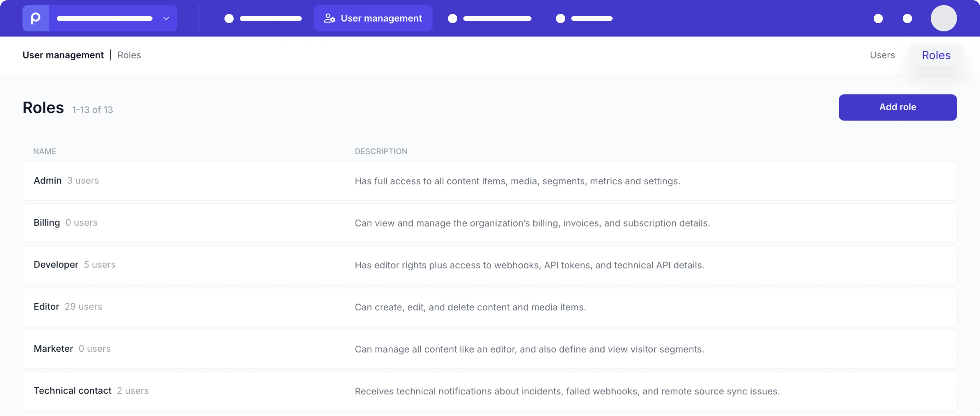Viewport: 980px width, 416px height.
Task: Open the Technical contact role
Action: [x=73, y=391]
